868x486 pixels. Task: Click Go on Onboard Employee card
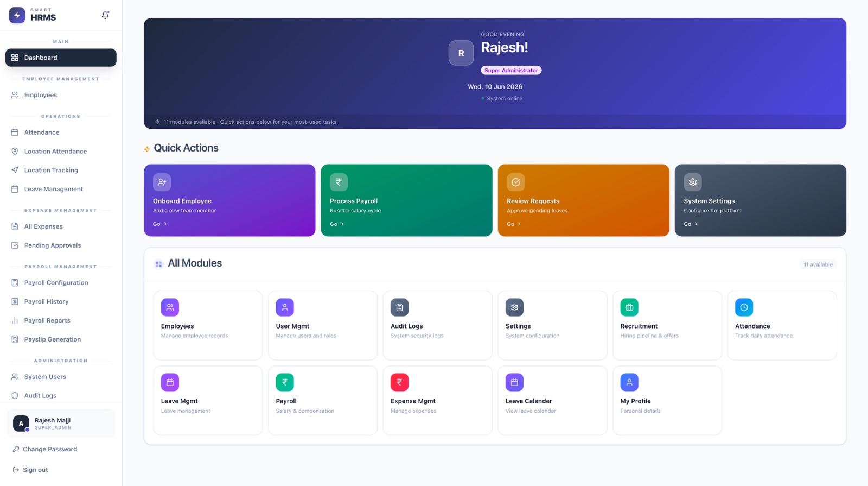click(x=159, y=224)
